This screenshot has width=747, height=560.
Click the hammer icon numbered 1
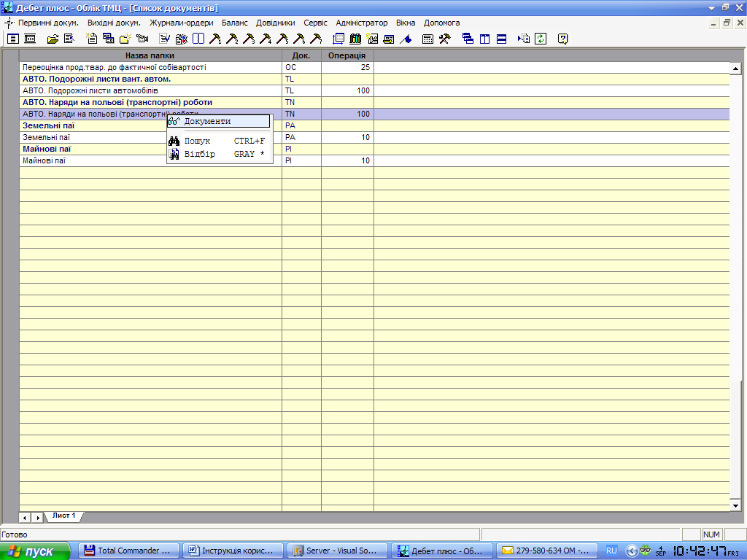tap(215, 39)
